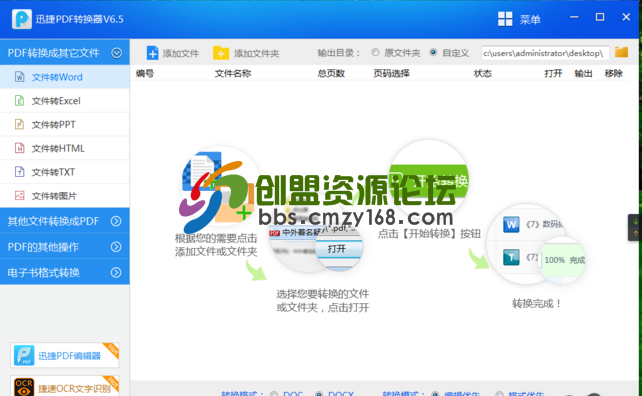Image resolution: width=642 pixels, height=396 pixels.
Task: Select 文件转HTML in sidebar
Action: [65, 148]
